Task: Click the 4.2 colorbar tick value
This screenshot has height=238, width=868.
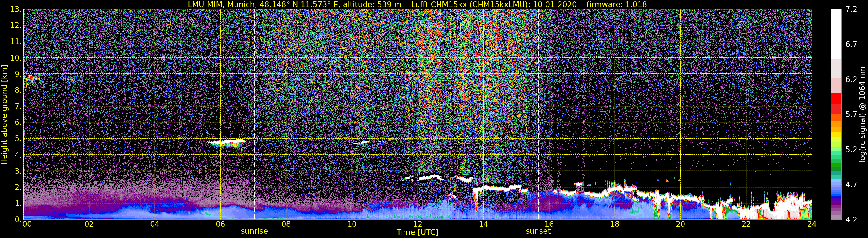Action: [x=851, y=220]
